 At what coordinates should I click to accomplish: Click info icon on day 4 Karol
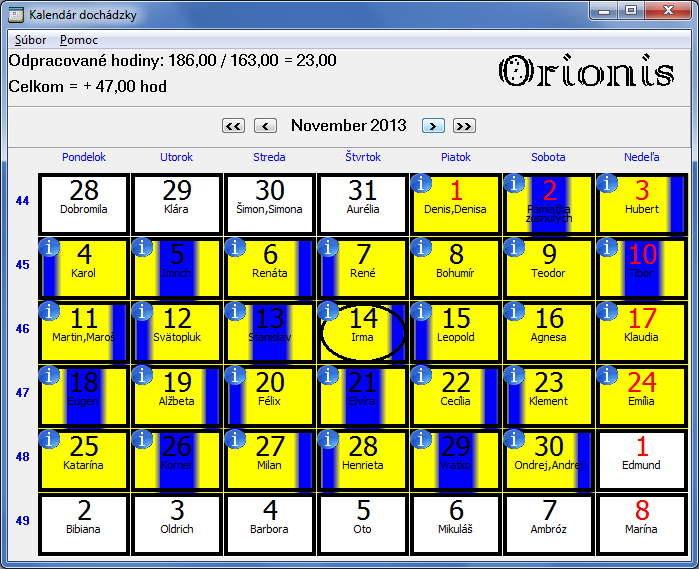coord(49,247)
